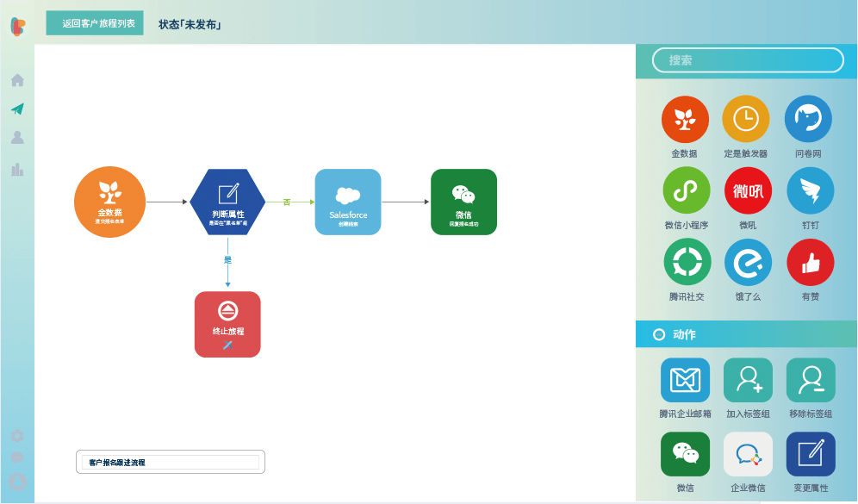Select the 腾讯企业邮箱 email action icon
858x504 pixels.
[685, 380]
